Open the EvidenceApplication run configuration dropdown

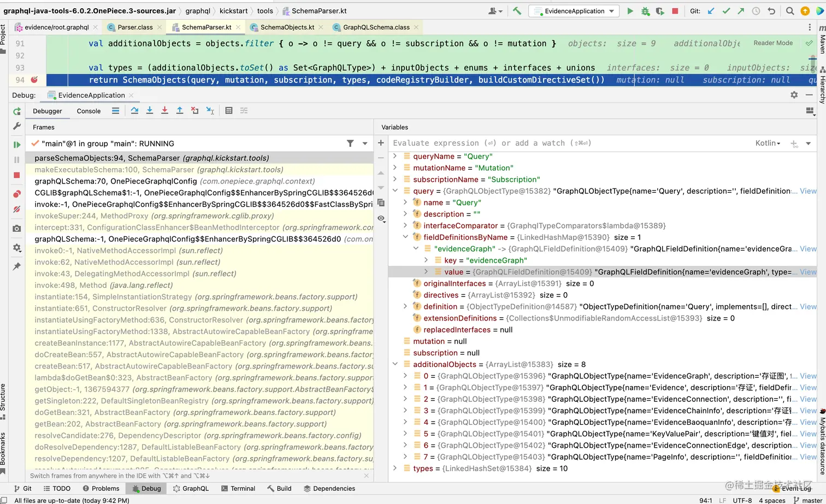(574, 11)
